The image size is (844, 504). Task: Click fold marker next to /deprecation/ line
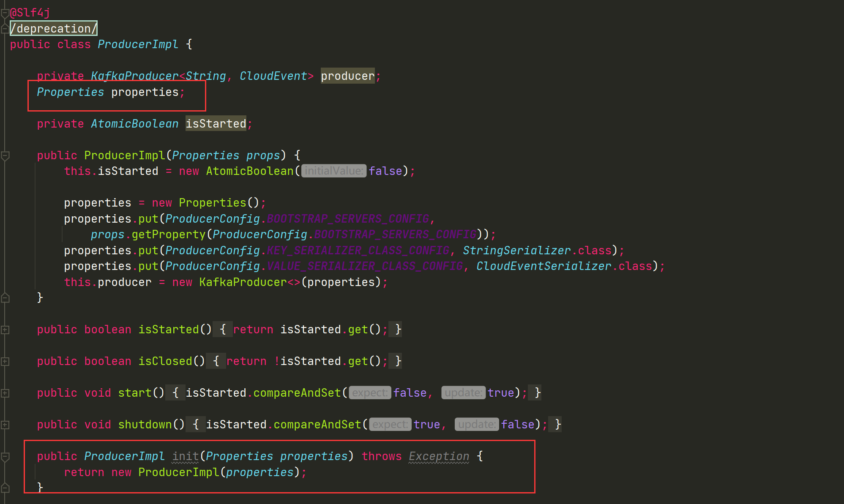tap(5, 29)
